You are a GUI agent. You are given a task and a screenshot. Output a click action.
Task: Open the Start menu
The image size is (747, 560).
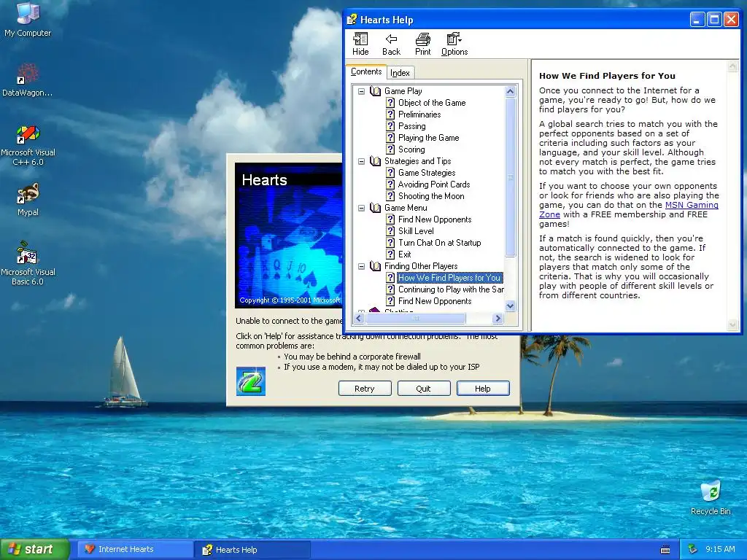point(35,549)
